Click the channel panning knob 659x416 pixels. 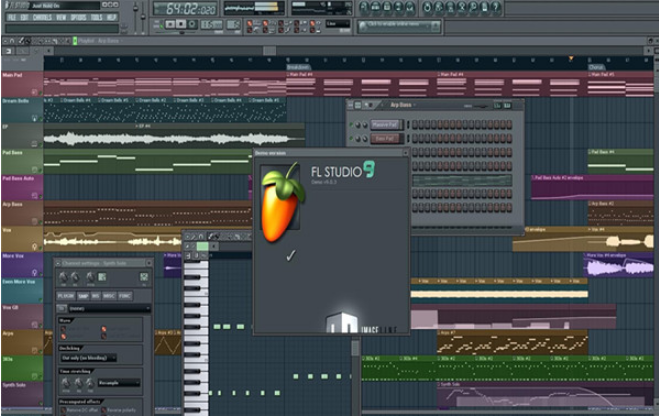63,277
